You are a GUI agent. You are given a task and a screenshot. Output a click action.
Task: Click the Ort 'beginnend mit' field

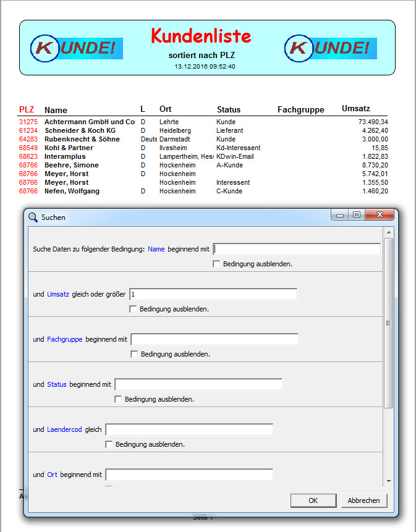pos(189,475)
